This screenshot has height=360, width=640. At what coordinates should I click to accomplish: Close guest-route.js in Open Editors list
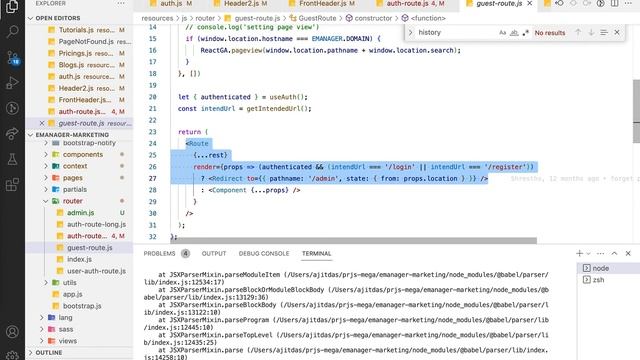(x=42, y=123)
